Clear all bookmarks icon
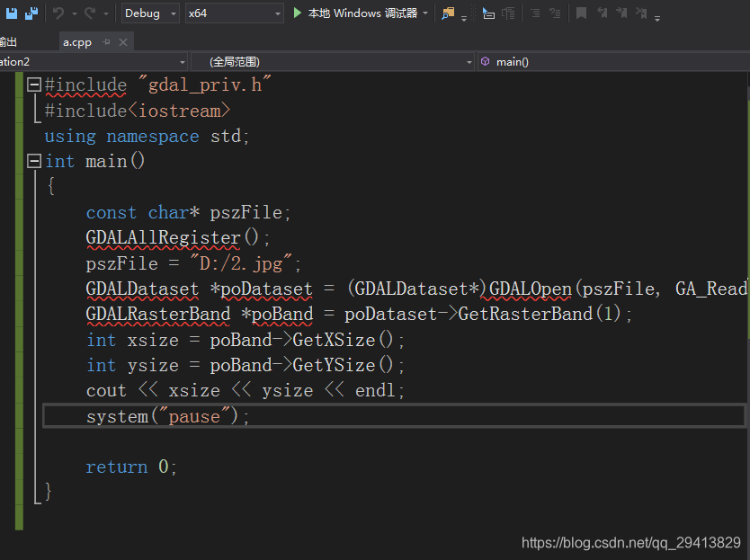The width and height of the screenshot is (750, 560). (x=641, y=13)
